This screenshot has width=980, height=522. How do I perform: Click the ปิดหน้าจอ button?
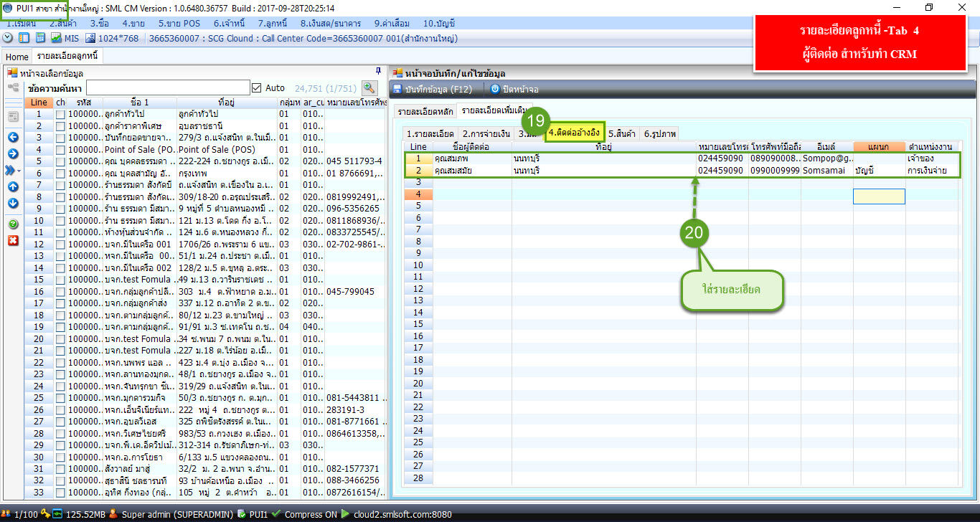click(514, 89)
